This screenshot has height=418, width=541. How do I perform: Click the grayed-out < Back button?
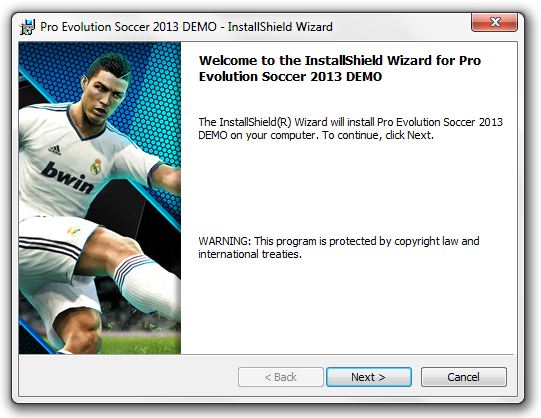[x=281, y=377]
